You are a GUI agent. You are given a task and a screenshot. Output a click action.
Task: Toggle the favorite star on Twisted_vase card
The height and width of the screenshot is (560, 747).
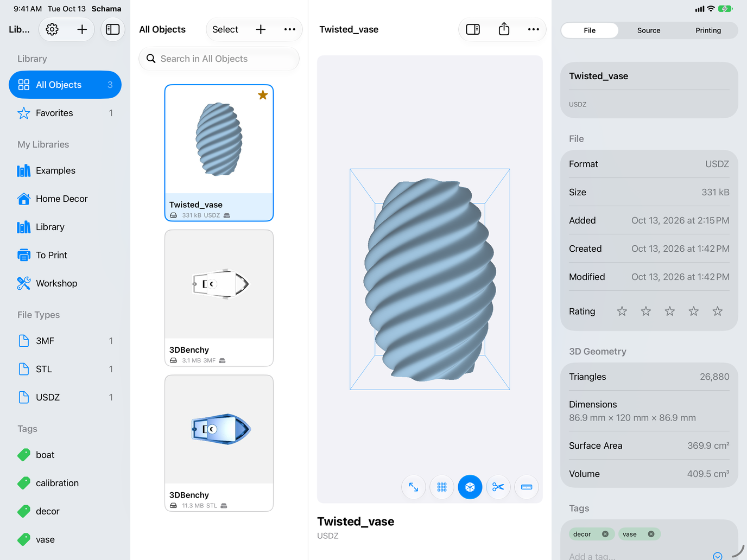pos(263,95)
